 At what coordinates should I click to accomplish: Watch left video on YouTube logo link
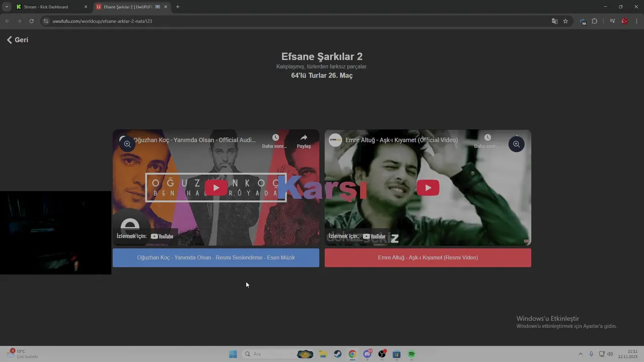click(162, 236)
